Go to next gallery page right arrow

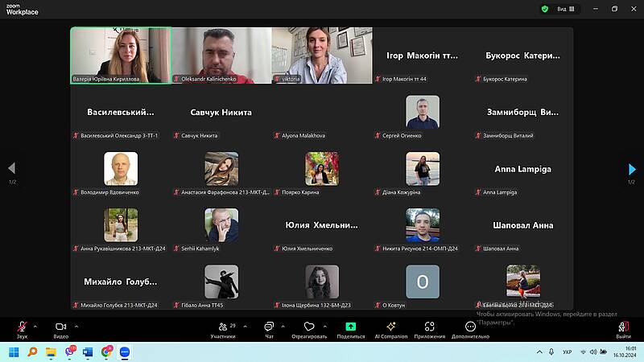pos(632,169)
